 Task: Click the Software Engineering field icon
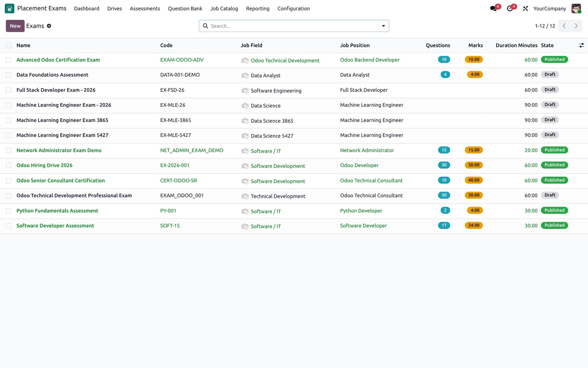[245, 91]
